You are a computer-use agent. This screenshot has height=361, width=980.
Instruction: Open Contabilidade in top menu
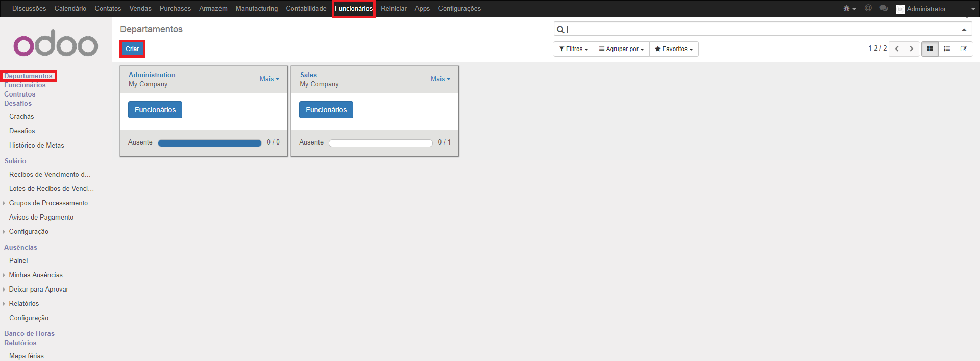(306, 9)
